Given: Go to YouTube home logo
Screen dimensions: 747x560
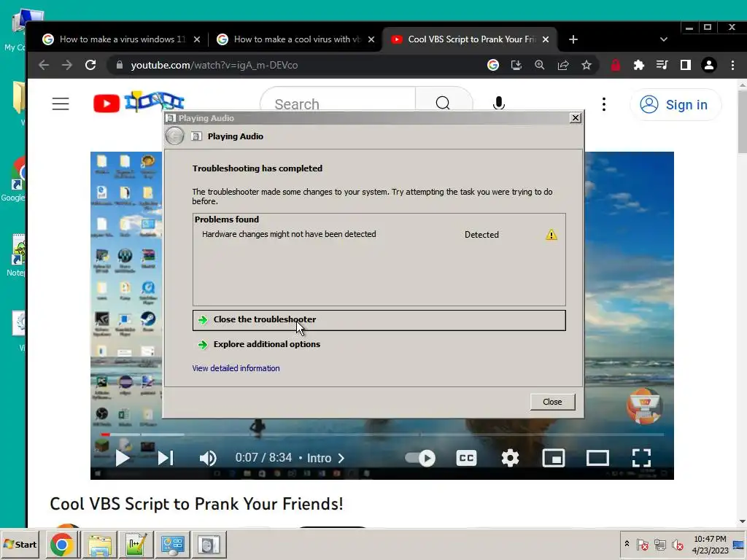Looking at the screenshot, I should (139, 102).
